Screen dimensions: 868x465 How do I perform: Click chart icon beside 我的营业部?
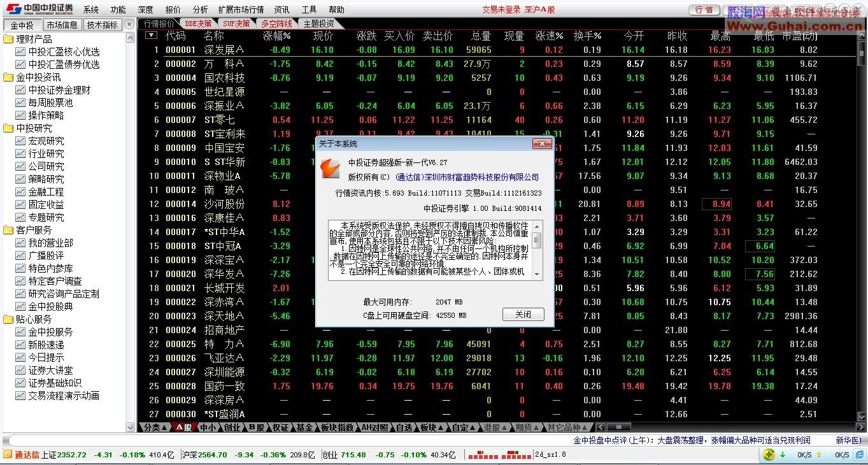pyautogui.click(x=20, y=243)
